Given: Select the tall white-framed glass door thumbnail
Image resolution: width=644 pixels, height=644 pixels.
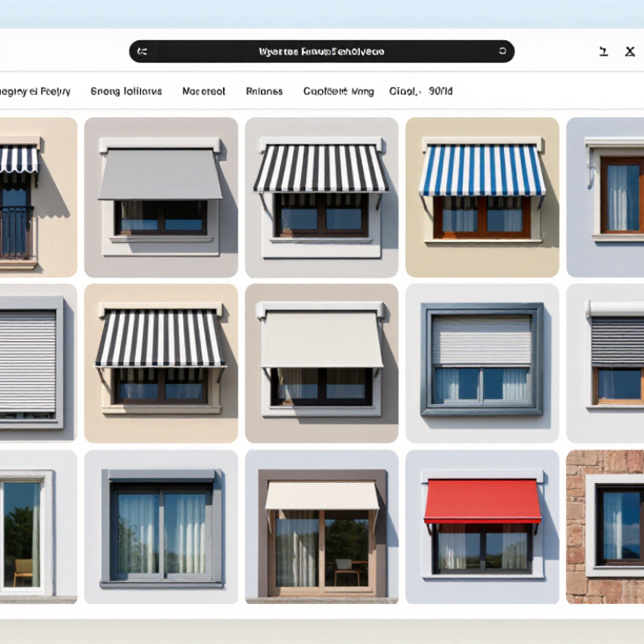Looking at the screenshot, I should tap(39, 527).
